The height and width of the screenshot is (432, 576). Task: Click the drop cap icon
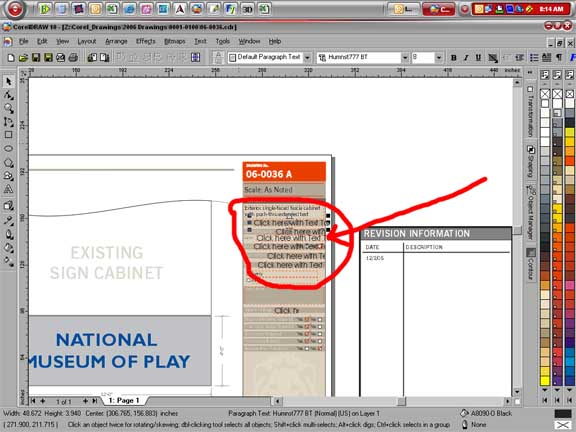(x=547, y=58)
